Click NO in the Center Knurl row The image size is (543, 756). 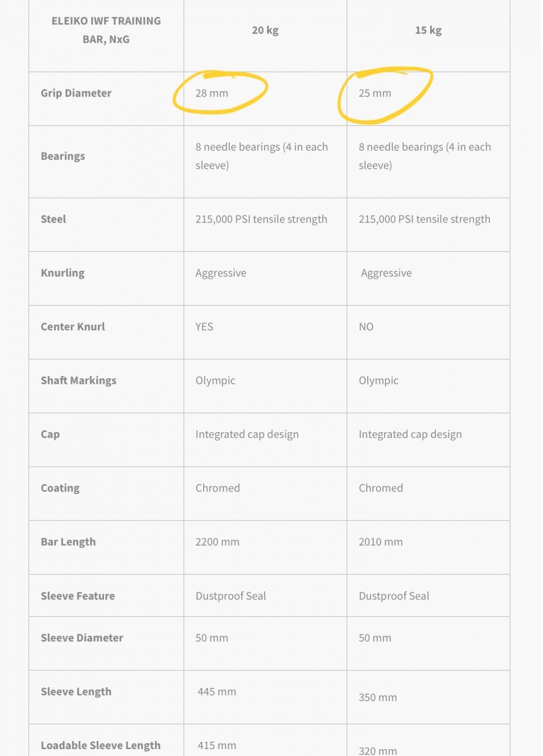366,326
